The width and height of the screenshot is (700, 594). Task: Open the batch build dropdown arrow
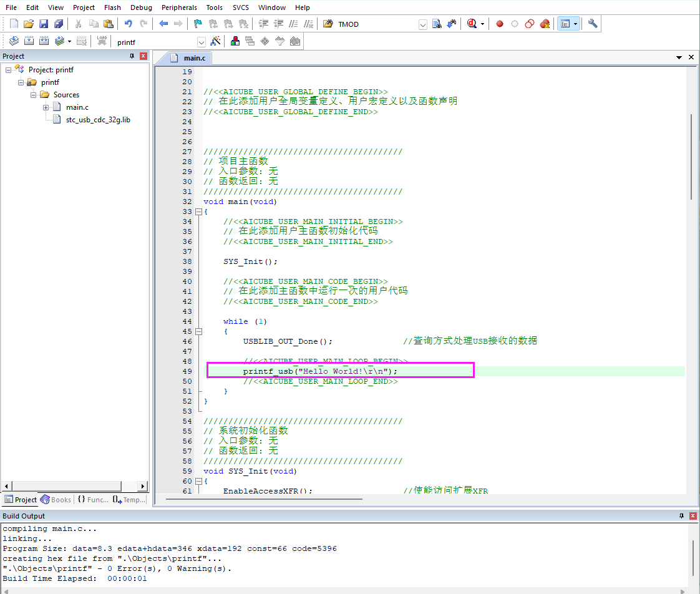click(70, 42)
